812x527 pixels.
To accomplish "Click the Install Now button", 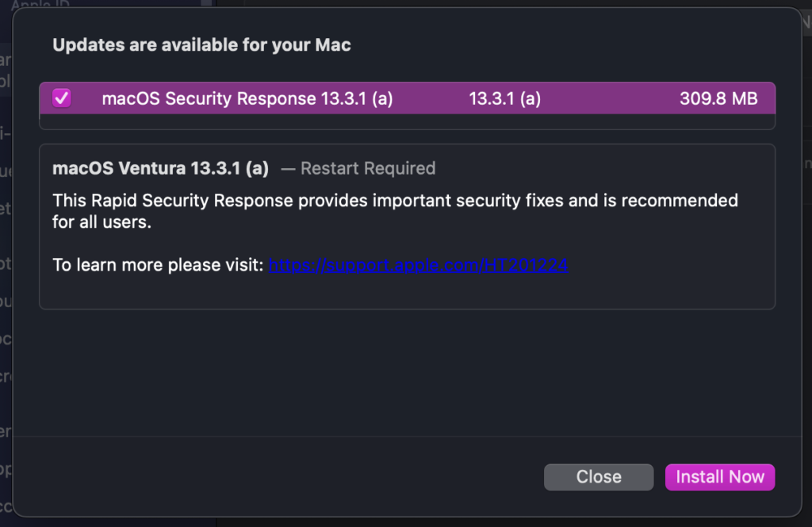I will click(x=720, y=477).
